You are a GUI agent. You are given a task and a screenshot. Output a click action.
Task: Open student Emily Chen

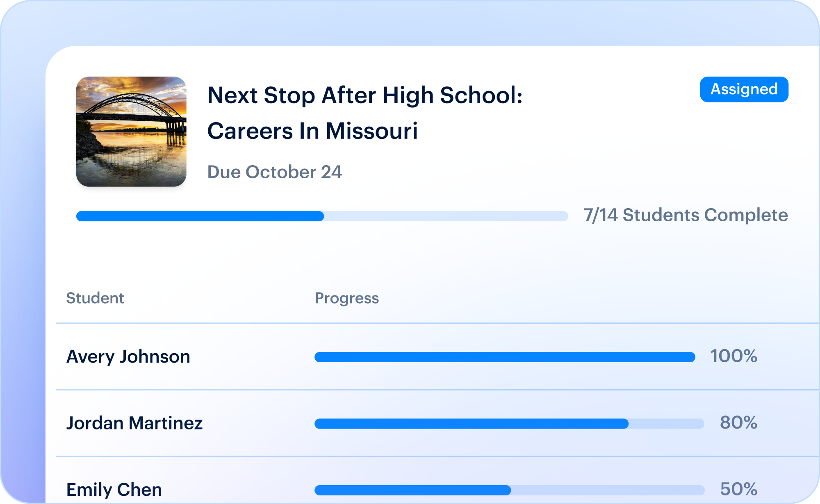[114, 490]
